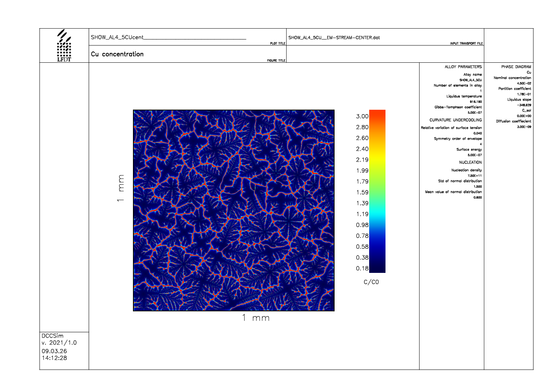Click the Partition coefficient value 1.78E-01
555x392 pixels.
(523, 94)
